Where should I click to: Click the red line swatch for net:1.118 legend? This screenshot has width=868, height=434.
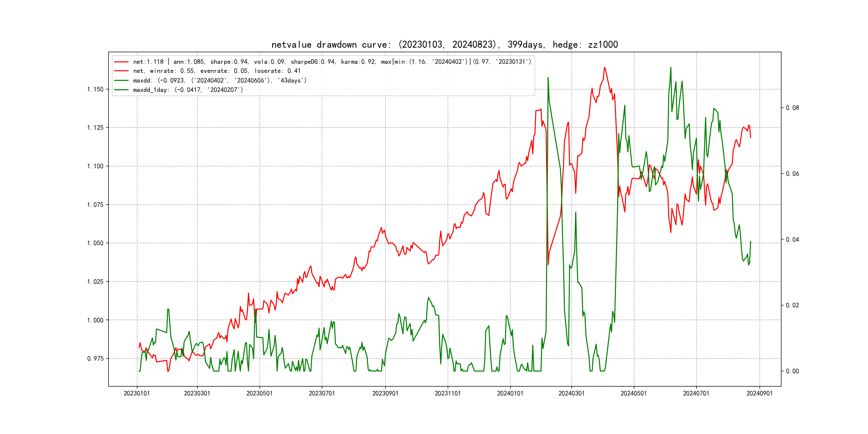point(121,62)
